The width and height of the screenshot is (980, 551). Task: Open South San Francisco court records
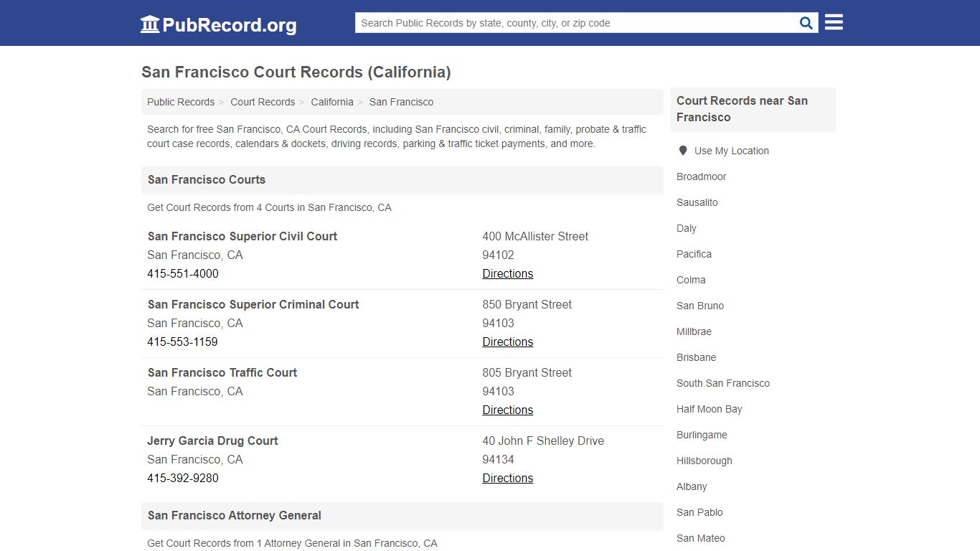[x=723, y=383]
